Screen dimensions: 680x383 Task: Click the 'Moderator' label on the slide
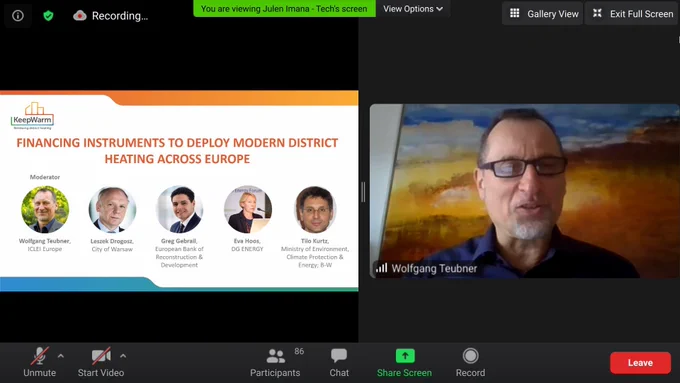45,177
